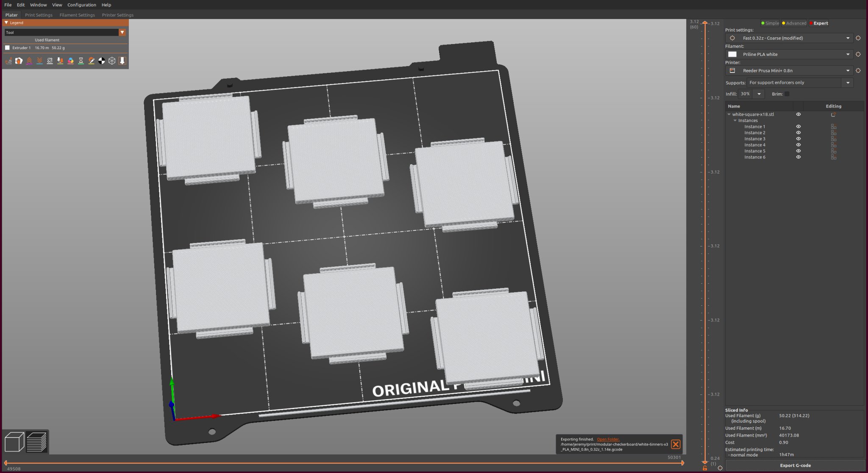Toggle Travel moves visibility icon
Screen dimensions: 868x473
8,61
